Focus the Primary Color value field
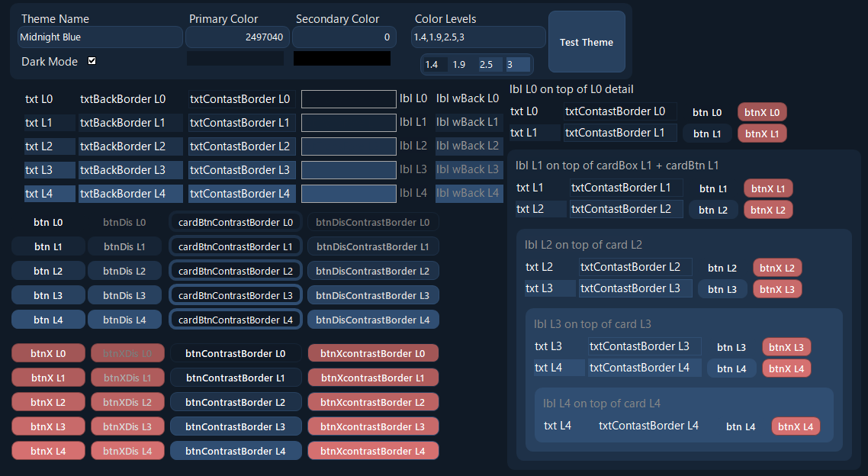The image size is (868, 476). (x=236, y=37)
